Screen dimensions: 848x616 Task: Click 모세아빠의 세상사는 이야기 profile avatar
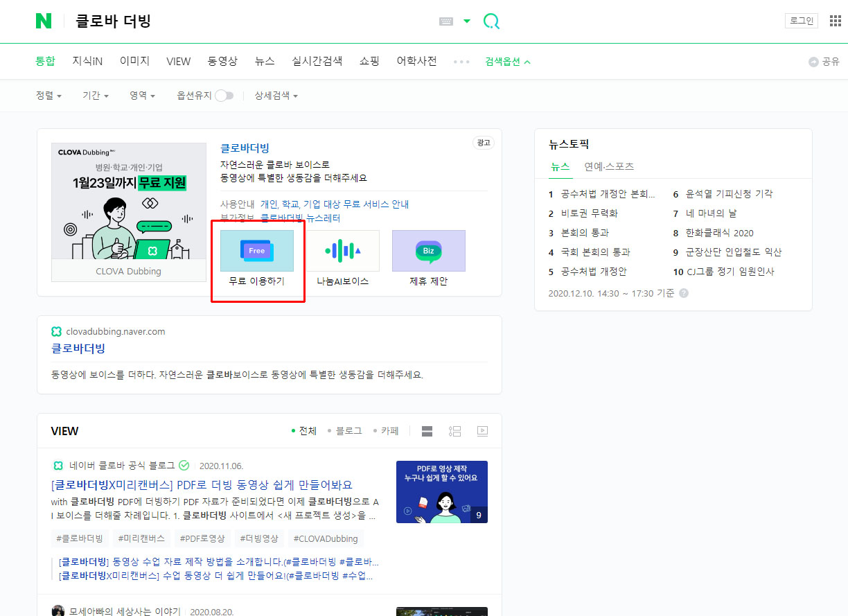[58, 611]
